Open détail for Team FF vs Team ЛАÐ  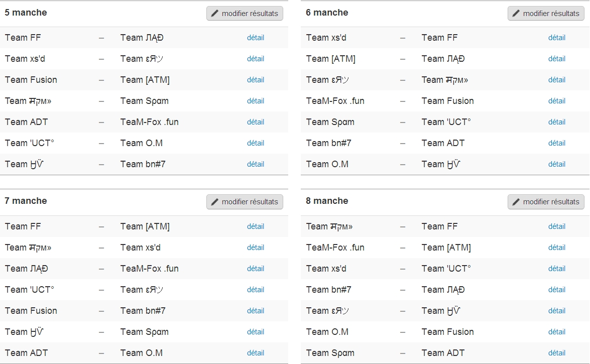tap(256, 38)
